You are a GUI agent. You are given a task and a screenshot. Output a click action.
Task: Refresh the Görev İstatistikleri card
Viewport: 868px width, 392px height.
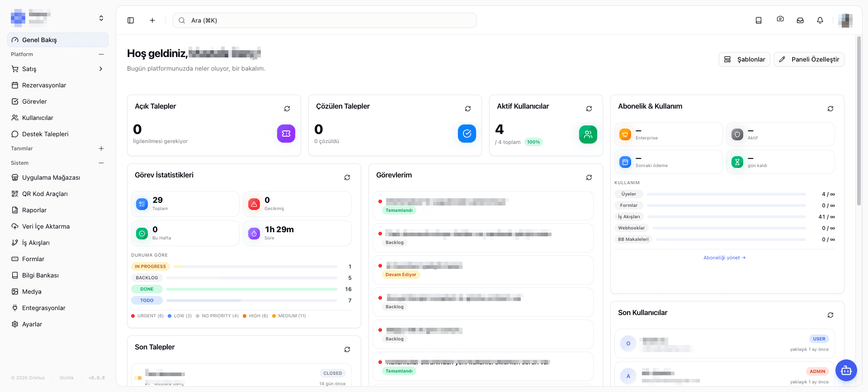[347, 177]
